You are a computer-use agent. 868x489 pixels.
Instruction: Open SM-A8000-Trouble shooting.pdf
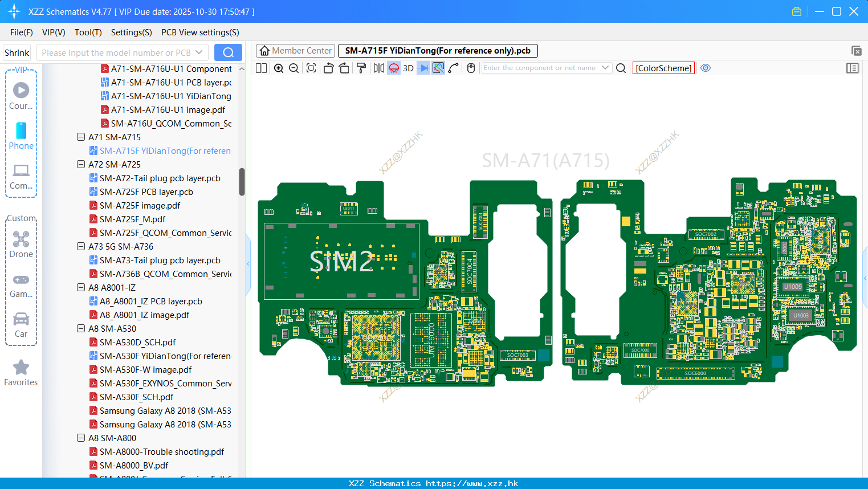pyautogui.click(x=162, y=451)
